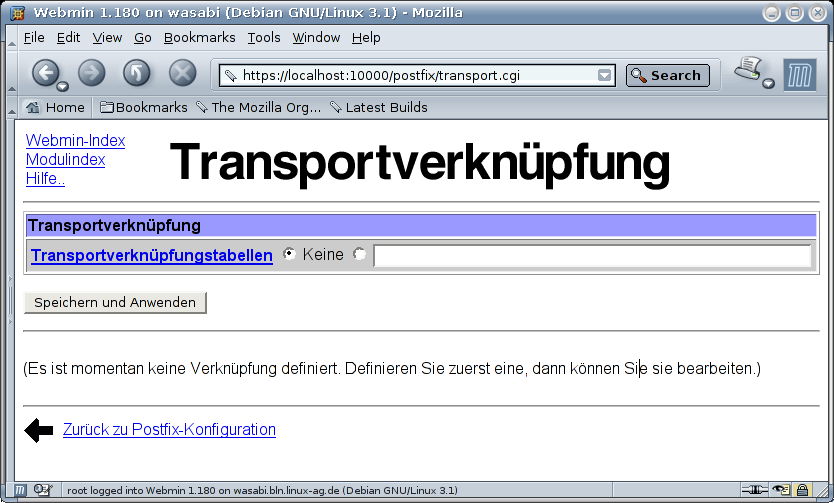Open the Tools menu
Viewport: 834px width, 503px height.
264,38
